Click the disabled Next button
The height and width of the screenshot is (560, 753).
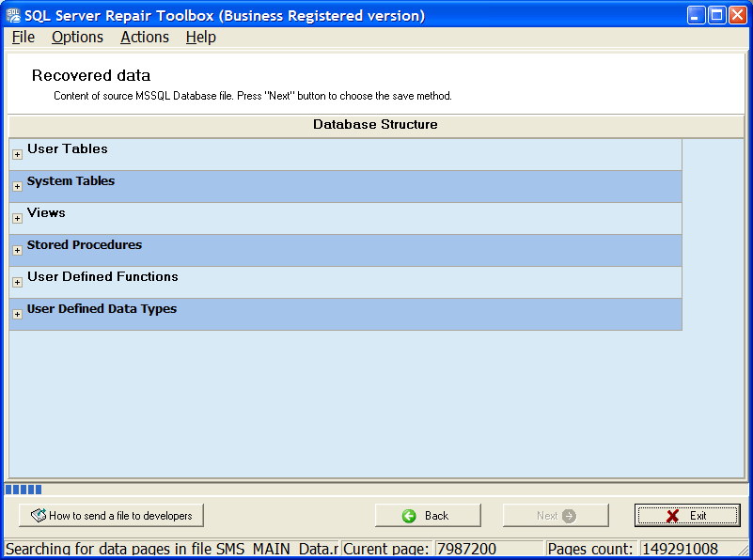pyautogui.click(x=556, y=516)
